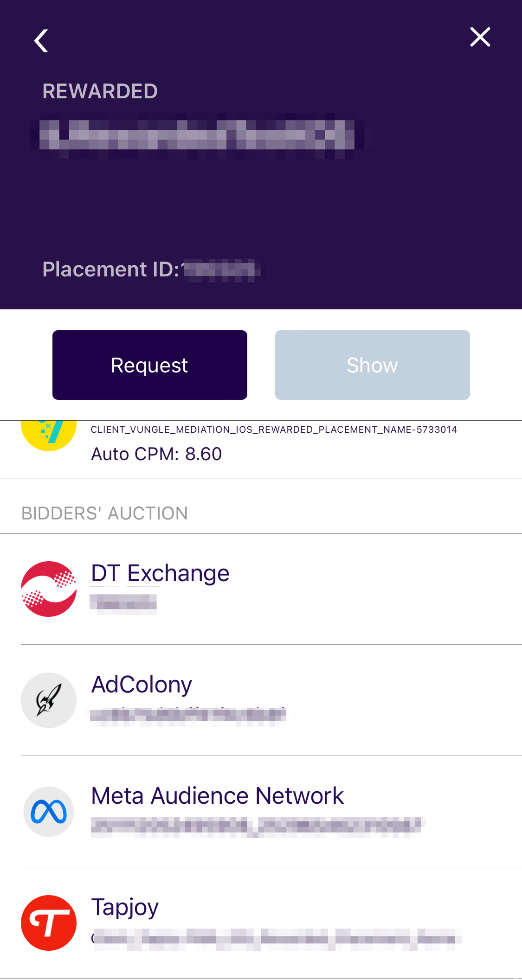
Task: Tap the Vungle rewarded placement name text
Action: [x=274, y=429]
